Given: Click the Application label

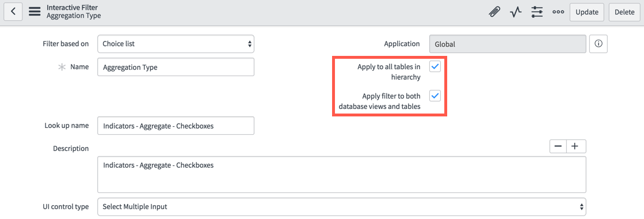Looking at the screenshot, I should pyautogui.click(x=402, y=44).
